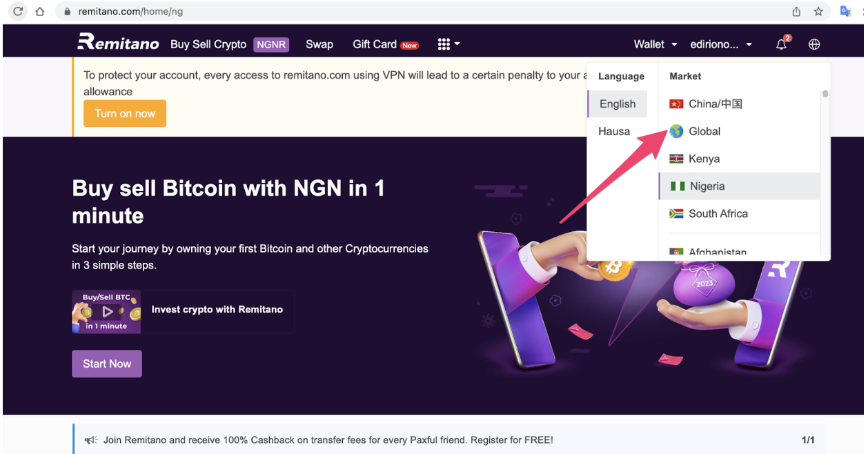
Task: Expand the Wallet dropdown
Action: click(654, 43)
